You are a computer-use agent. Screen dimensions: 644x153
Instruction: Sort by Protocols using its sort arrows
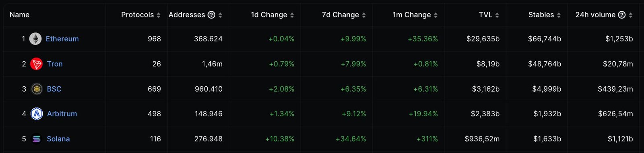[159, 15]
